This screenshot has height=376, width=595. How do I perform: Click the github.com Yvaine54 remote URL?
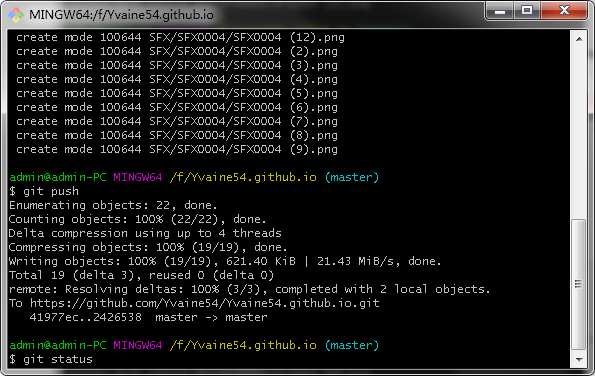point(205,303)
